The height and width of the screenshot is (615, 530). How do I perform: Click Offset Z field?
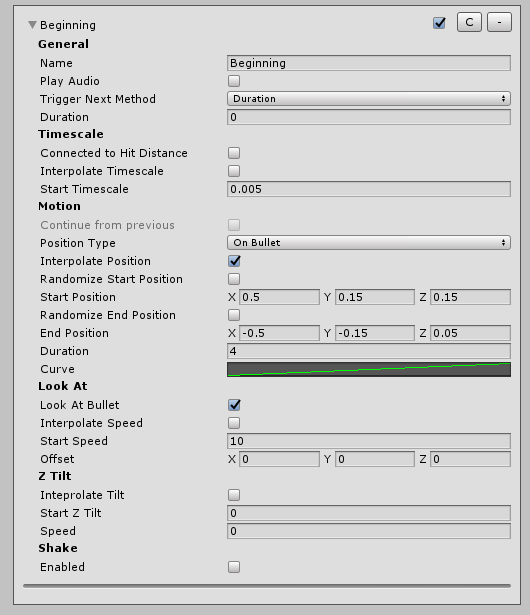tap(470, 459)
